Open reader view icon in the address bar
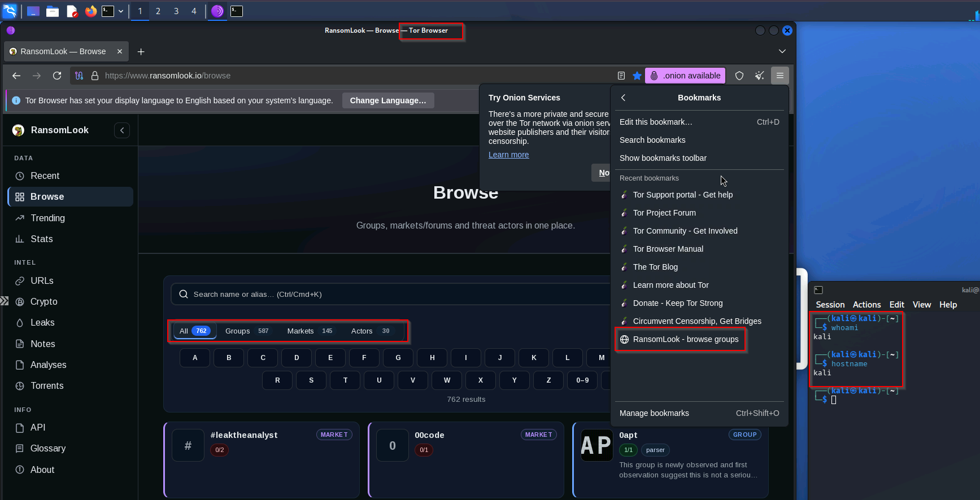The height and width of the screenshot is (500, 980). pyautogui.click(x=621, y=76)
